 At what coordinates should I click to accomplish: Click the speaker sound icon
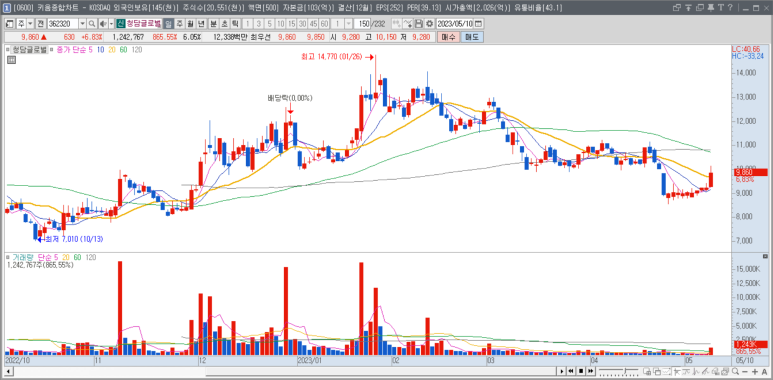(102, 24)
